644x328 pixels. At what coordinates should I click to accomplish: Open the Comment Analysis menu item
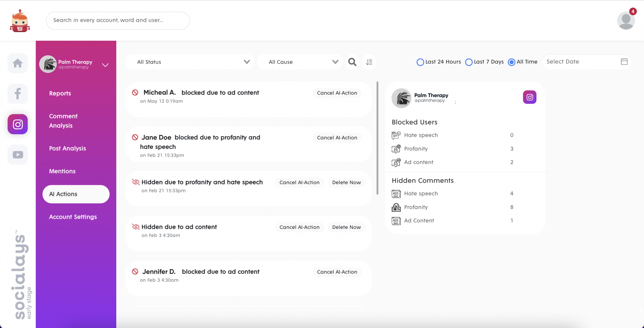pyautogui.click(x=63, y=121)
